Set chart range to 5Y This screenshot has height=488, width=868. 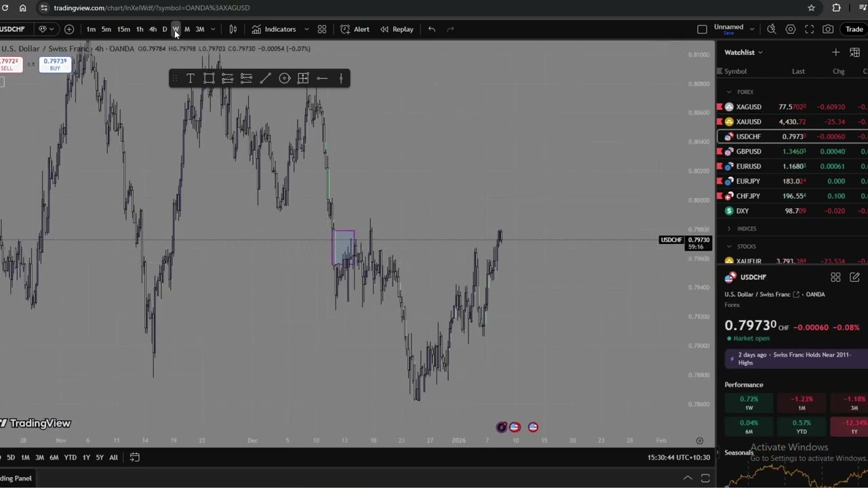coord(100,457)
